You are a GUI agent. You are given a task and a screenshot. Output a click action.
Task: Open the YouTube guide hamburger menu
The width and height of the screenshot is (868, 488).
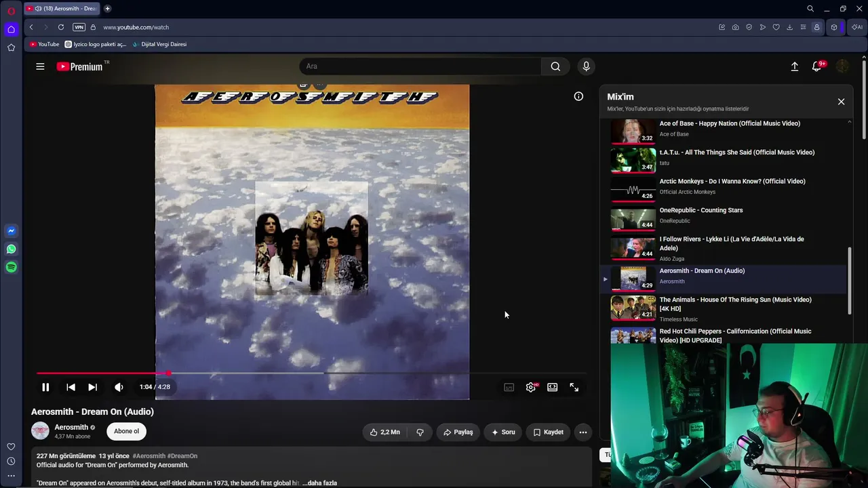40,66
